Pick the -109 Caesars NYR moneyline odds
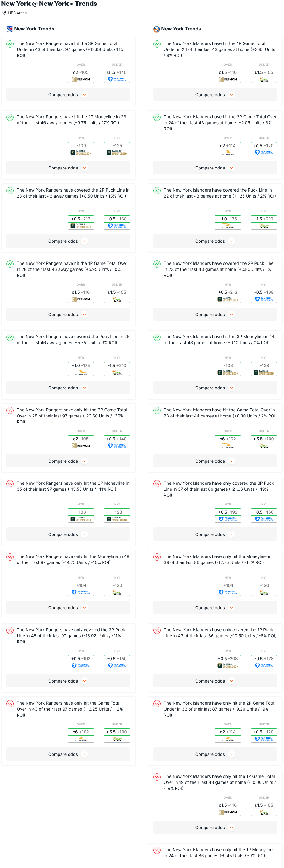This screenshot has height=868, width=284. (81, 149)
